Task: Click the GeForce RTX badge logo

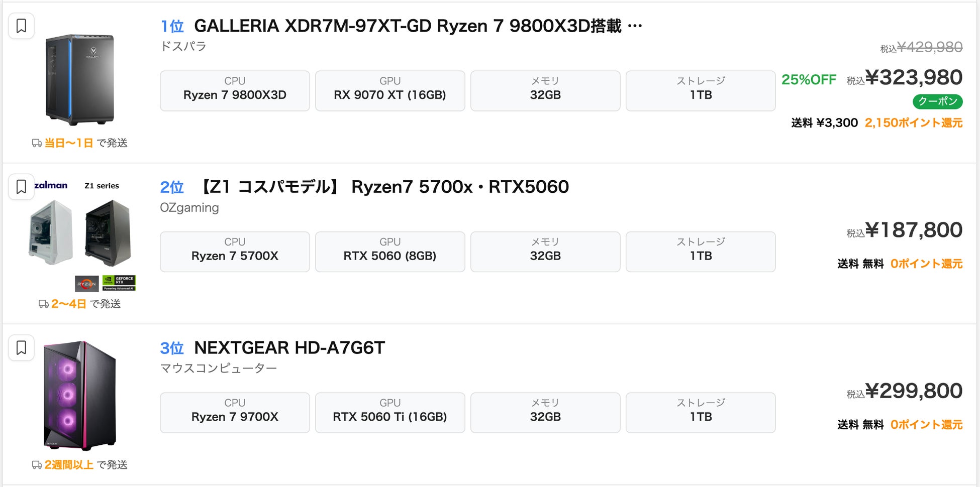Action: coord(119,283)
